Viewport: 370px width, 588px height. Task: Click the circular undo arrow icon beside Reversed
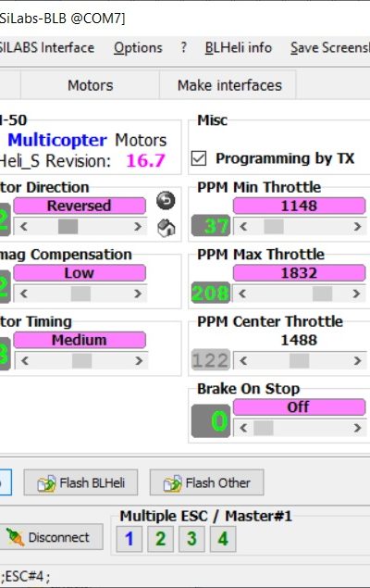(166, 201)
